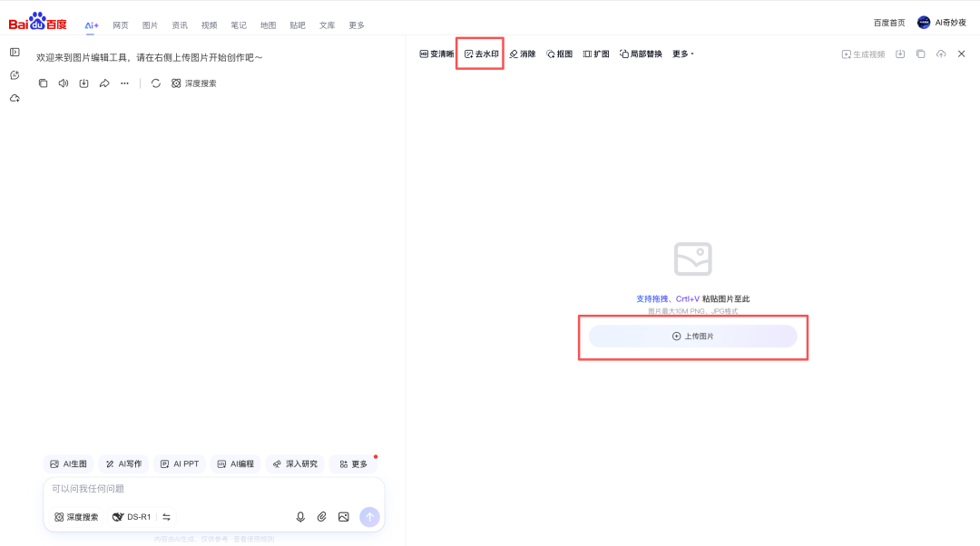This screenshot has width=980, height=546.
Task: Click the 上传图片 upload button
Action: (x=692, y=336)
